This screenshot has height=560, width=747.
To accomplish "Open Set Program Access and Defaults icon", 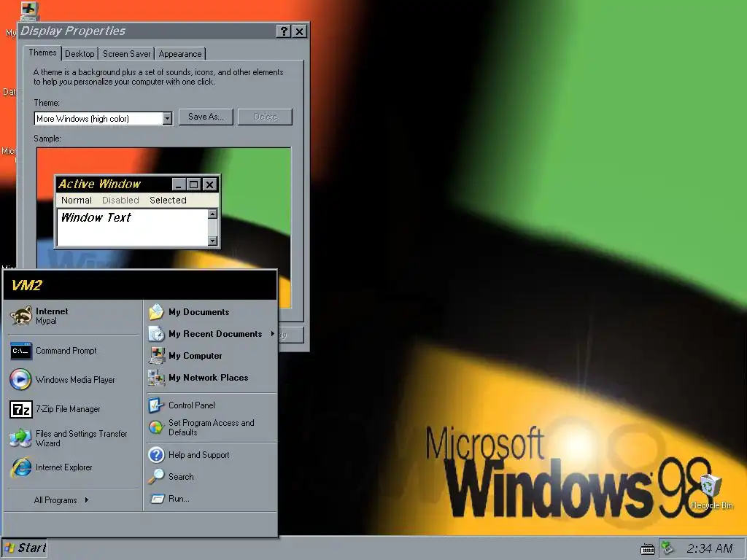I will click(x=156, y=427).
